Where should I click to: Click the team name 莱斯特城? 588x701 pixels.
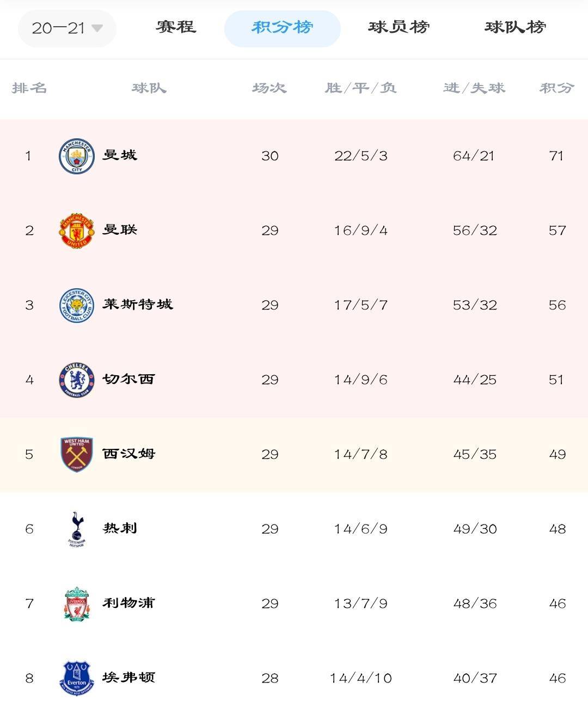point(138,304)
